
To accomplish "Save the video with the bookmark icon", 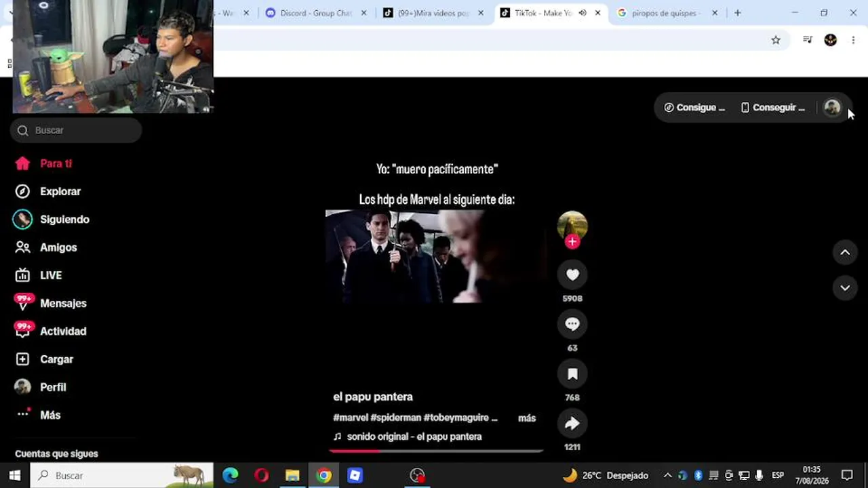I will click(572, 373).
